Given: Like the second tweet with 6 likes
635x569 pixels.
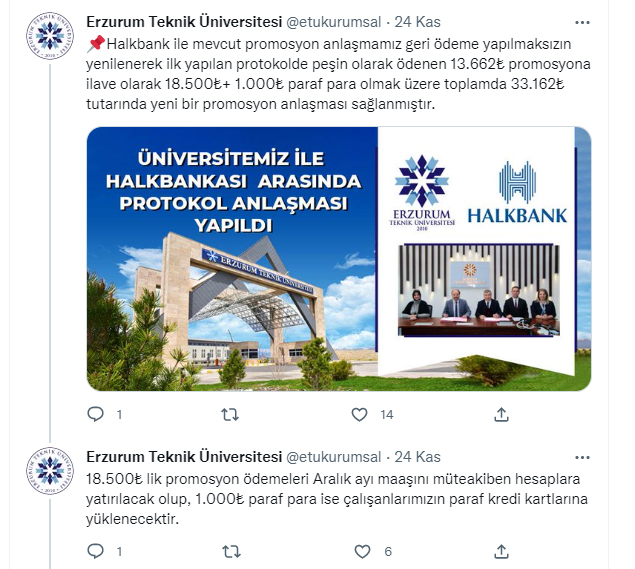Looking at the screenshot, I should pyautogui.click(x=362, y=551).
